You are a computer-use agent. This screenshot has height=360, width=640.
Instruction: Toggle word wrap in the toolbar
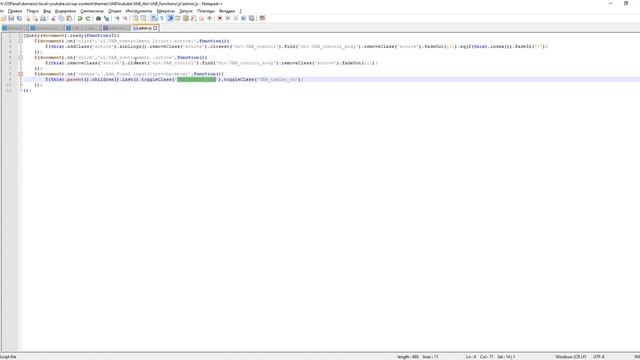click(x=154, y=18)
